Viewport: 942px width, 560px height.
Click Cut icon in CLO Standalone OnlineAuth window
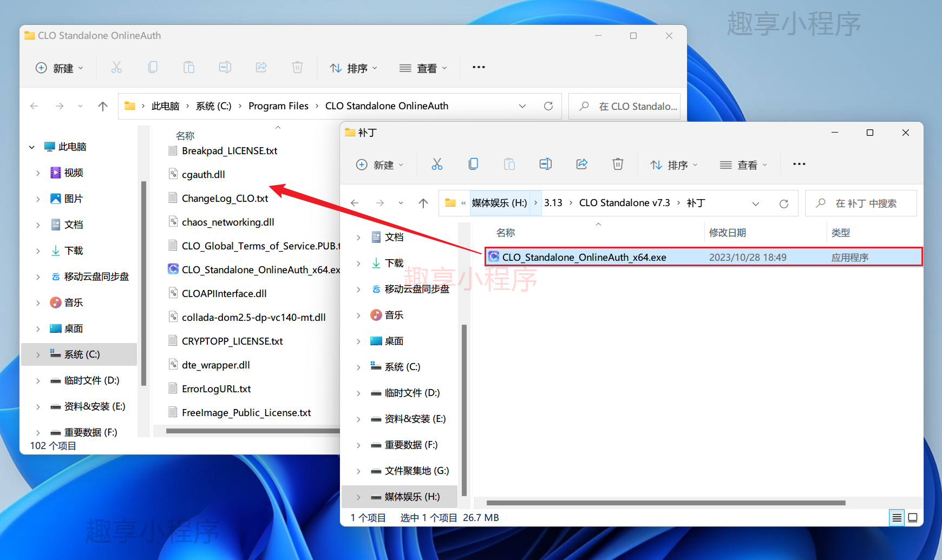116,68
